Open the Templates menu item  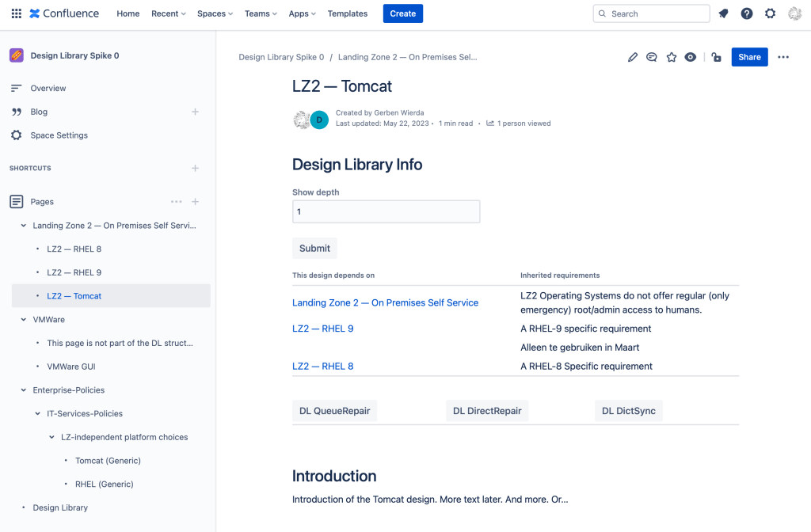pyautogui.click(x=347, y=13)
